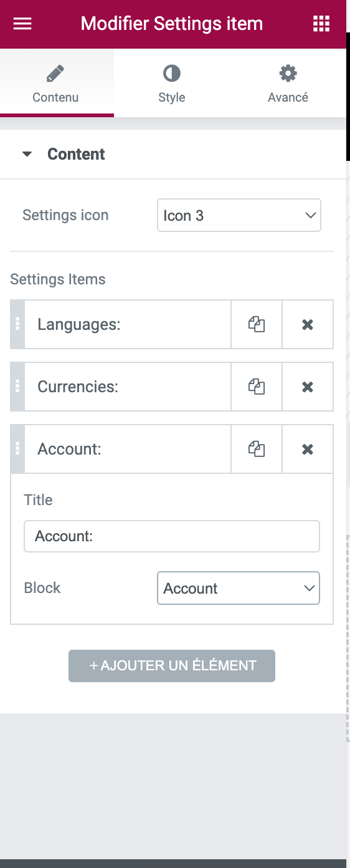Open the Block dropdown showing Account
The width and height of the screenshot is (350, 868).
click(x=239, y=588)
